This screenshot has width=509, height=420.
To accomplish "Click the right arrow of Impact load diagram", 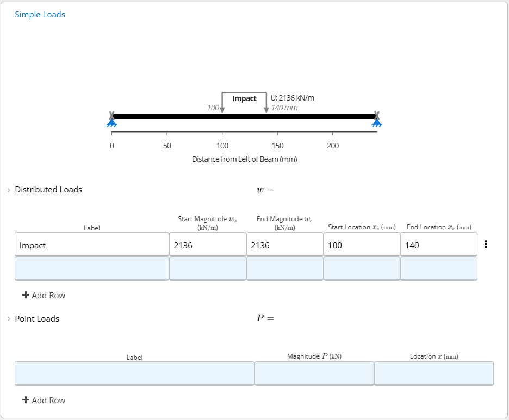I will (266, 109).
